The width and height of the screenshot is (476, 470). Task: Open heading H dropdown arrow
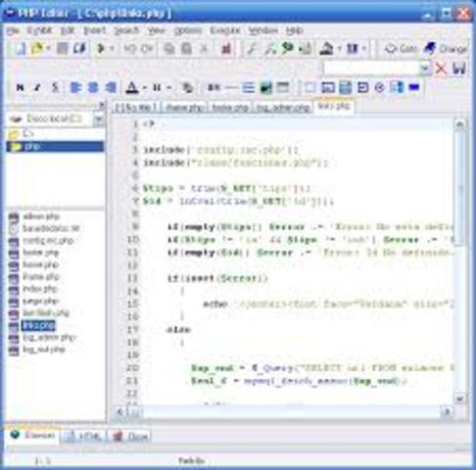[169, 87]
